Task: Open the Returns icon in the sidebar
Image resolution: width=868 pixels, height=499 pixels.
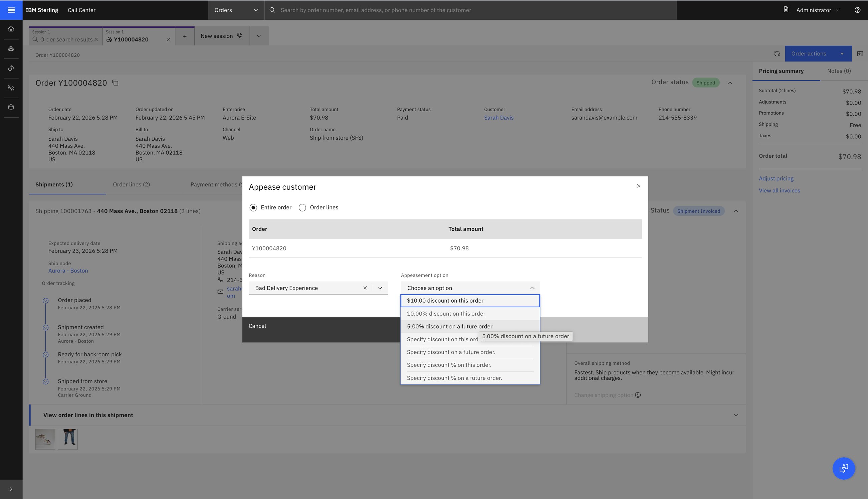Action: point(11,68)
